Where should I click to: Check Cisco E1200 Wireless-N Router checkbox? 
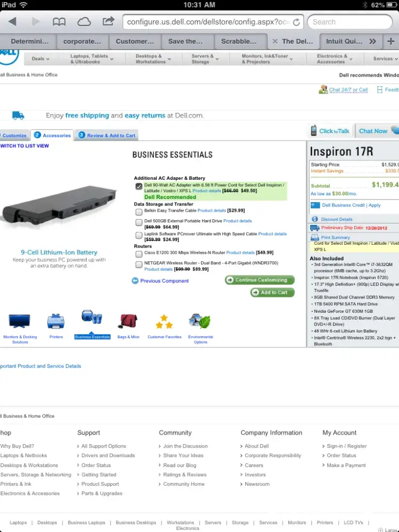(139, 254)
